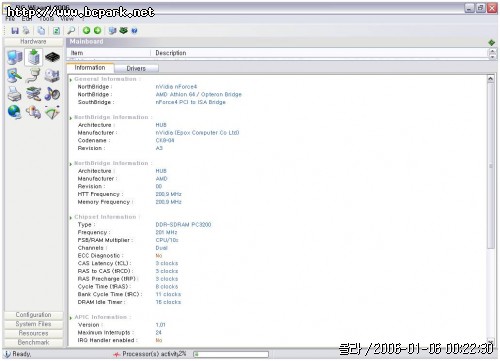Select the Information tab

coord(90,68)
